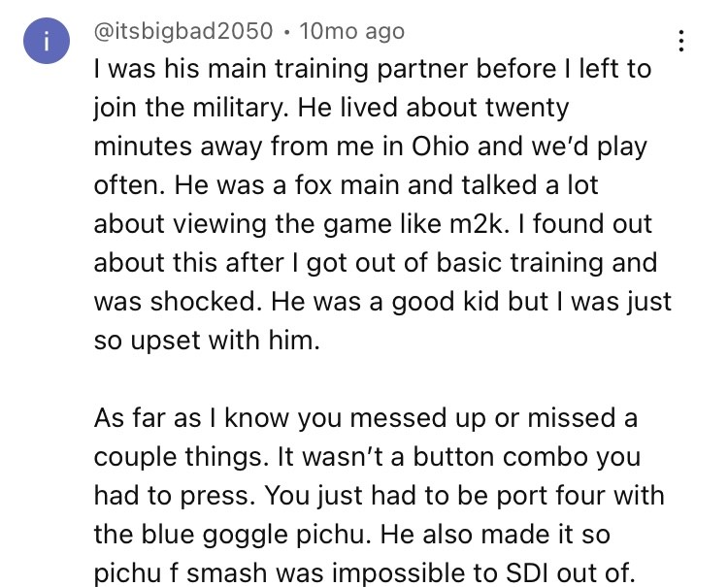The image size is (728, 587).
Task: Click the '10mo ago' timestamp link
Action: pos(352,31)
